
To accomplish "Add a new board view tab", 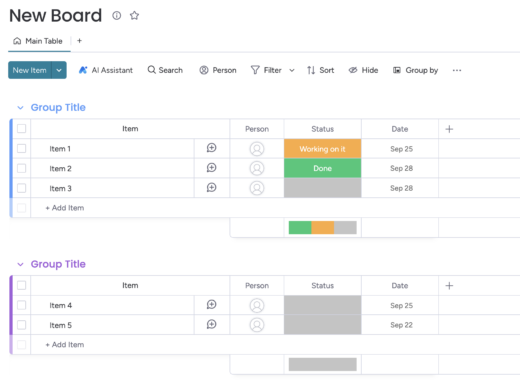I will 79,41.
